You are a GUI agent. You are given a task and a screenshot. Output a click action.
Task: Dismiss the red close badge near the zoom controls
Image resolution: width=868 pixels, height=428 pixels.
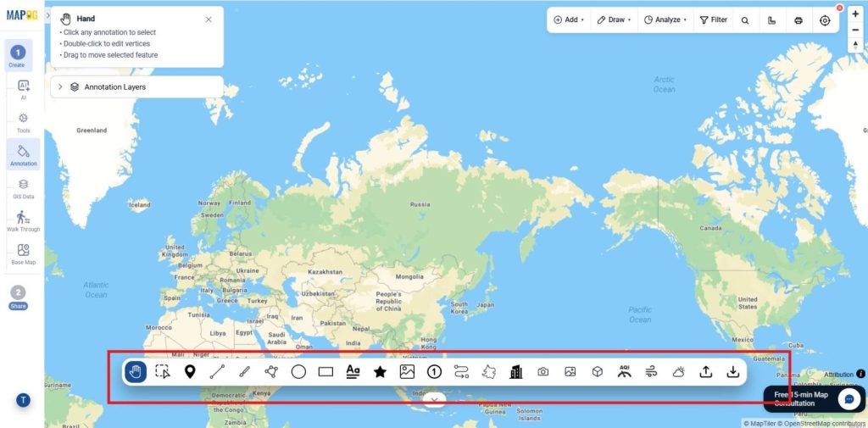coord(840,8)
